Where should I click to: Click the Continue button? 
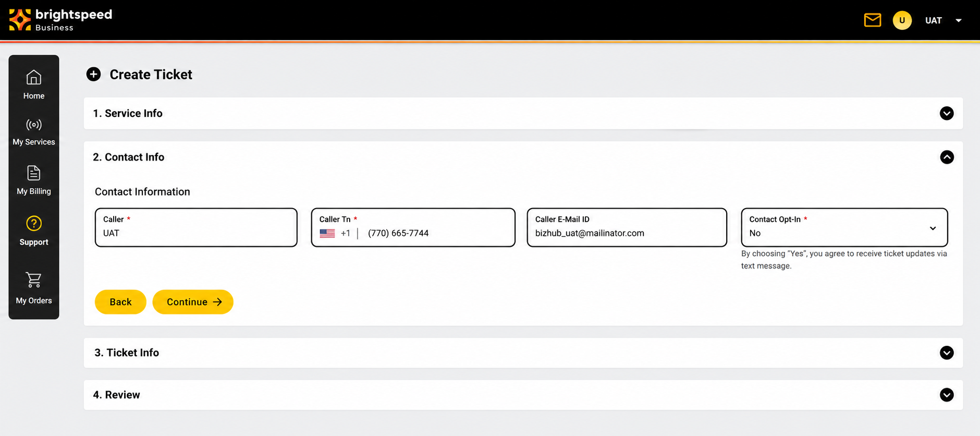pos(193,302)
